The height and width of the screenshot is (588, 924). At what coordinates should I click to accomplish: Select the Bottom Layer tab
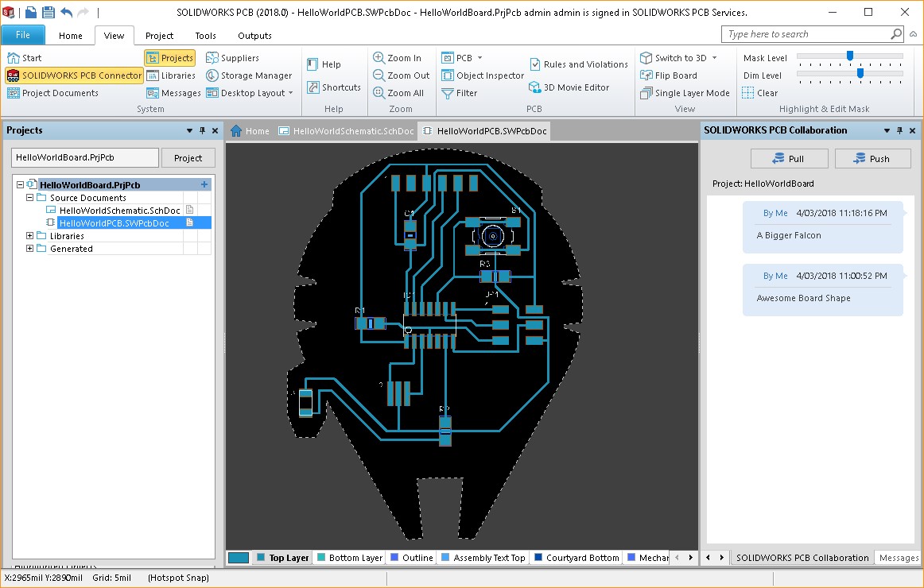point(350,557)
